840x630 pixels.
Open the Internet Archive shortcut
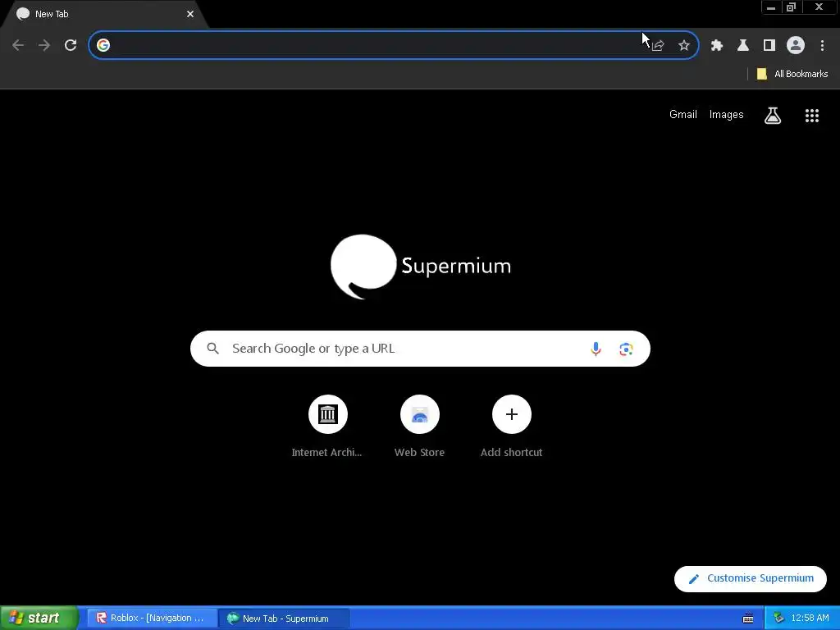[x=327, y=427]
